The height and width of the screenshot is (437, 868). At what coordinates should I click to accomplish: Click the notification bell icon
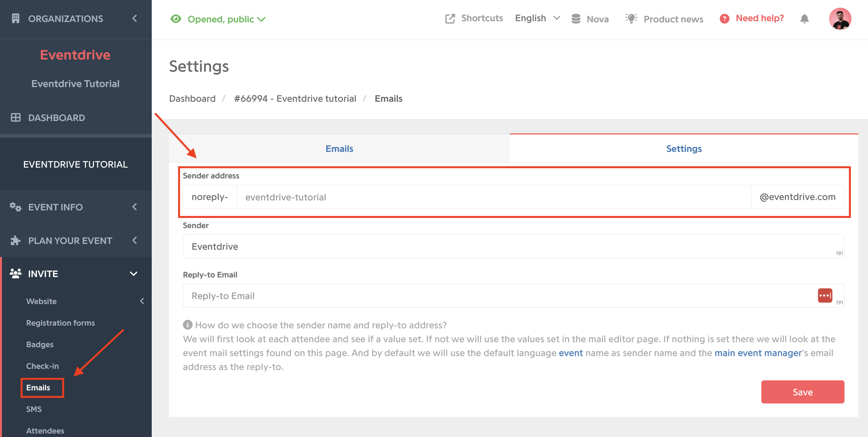pos(804,18)
